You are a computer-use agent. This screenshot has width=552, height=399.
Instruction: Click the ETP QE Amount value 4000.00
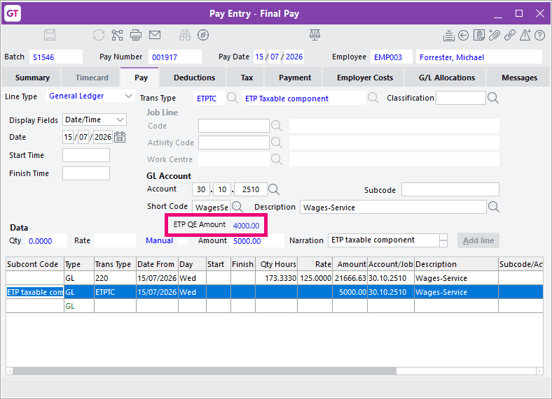coord(246,226)
